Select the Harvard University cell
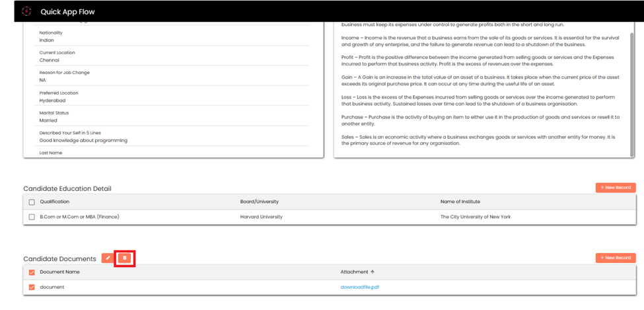 (x=262, y=217)
